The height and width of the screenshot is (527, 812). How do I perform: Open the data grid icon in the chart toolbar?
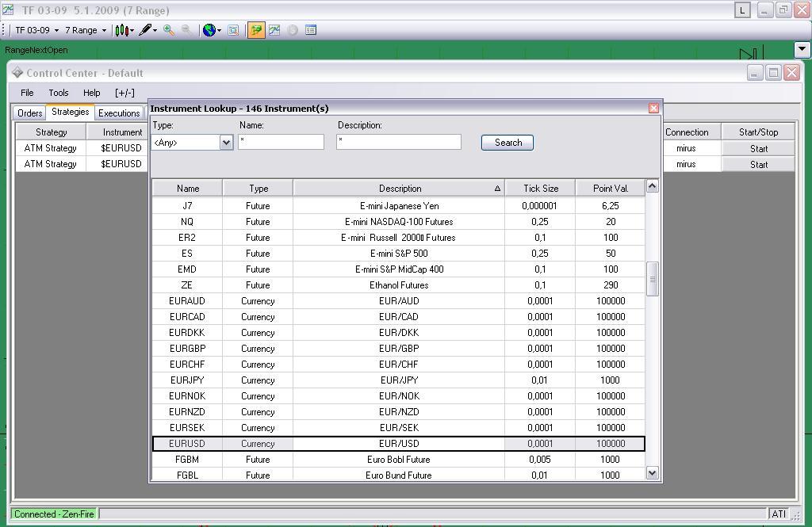click(x=311, y=30)
